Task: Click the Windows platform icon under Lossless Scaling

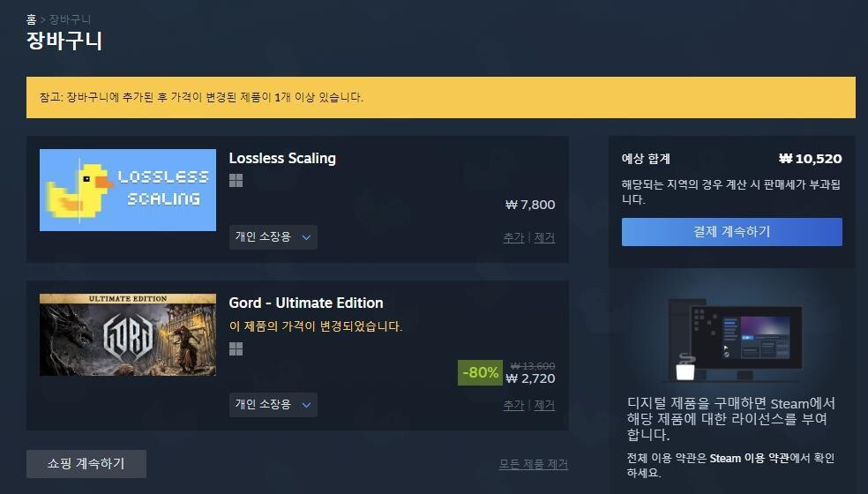Action: pos(236,181)
